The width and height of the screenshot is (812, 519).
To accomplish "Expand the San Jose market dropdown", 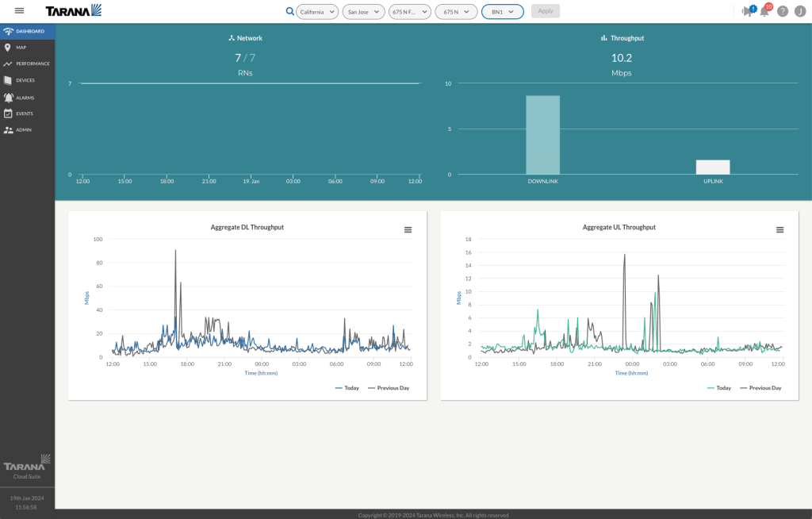I will (x=363, y=12).
